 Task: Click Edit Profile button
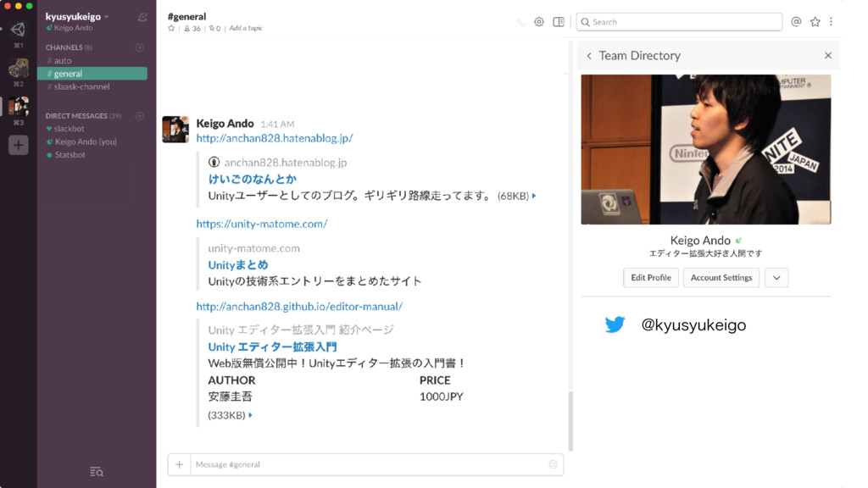tap(650, 278)
